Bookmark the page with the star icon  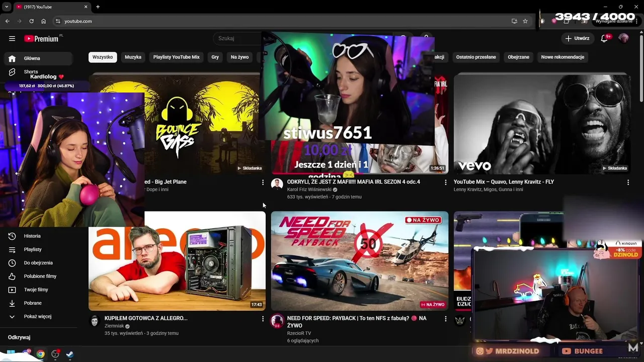[x=525, y=21]
